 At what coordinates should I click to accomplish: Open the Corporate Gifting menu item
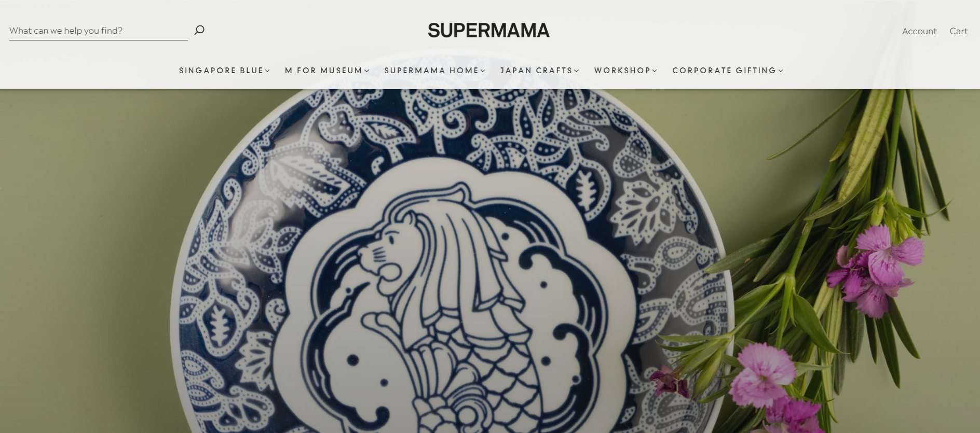724,71
